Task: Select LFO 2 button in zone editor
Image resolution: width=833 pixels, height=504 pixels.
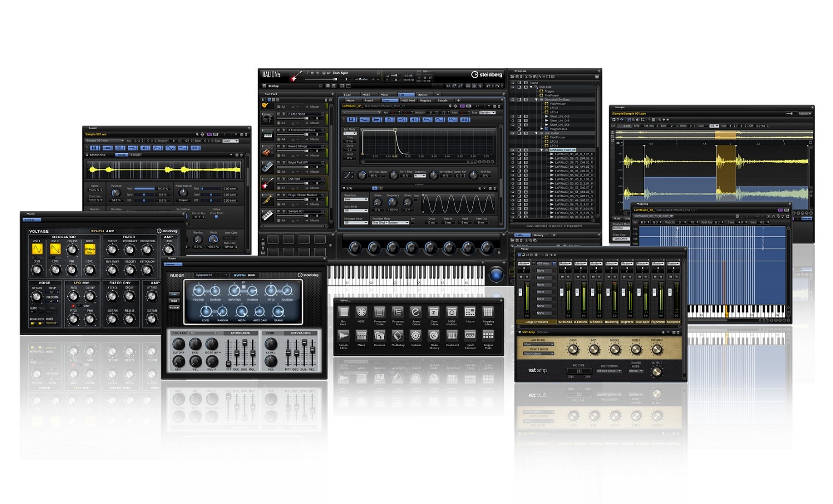Action: pyautogui.click(x=382, y=188)
